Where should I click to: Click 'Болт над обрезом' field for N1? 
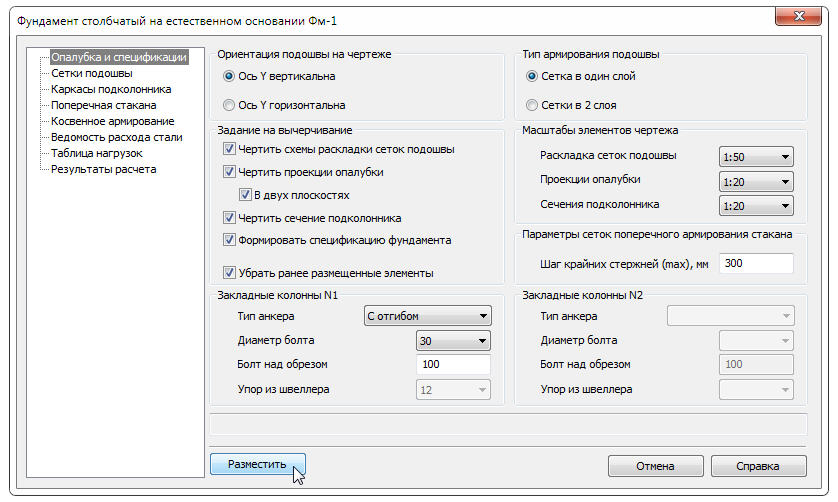[x=453, y=365]
